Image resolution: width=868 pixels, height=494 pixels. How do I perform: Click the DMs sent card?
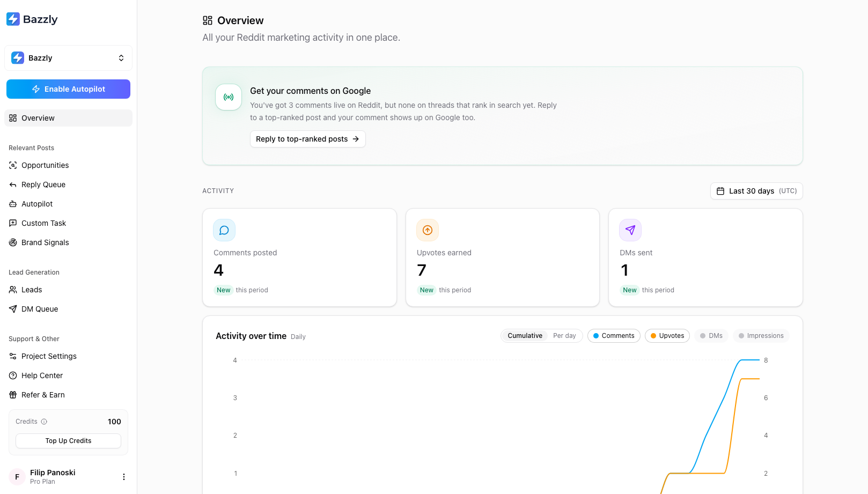(705, 257)
